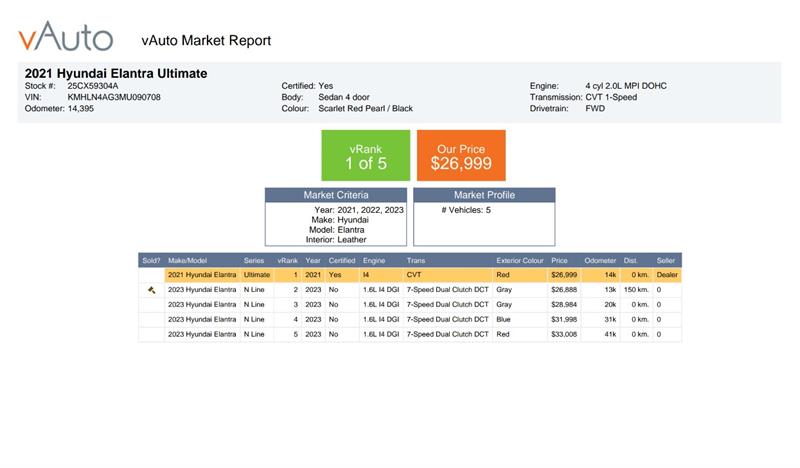Click the Year column header

[x=313, y=260]
